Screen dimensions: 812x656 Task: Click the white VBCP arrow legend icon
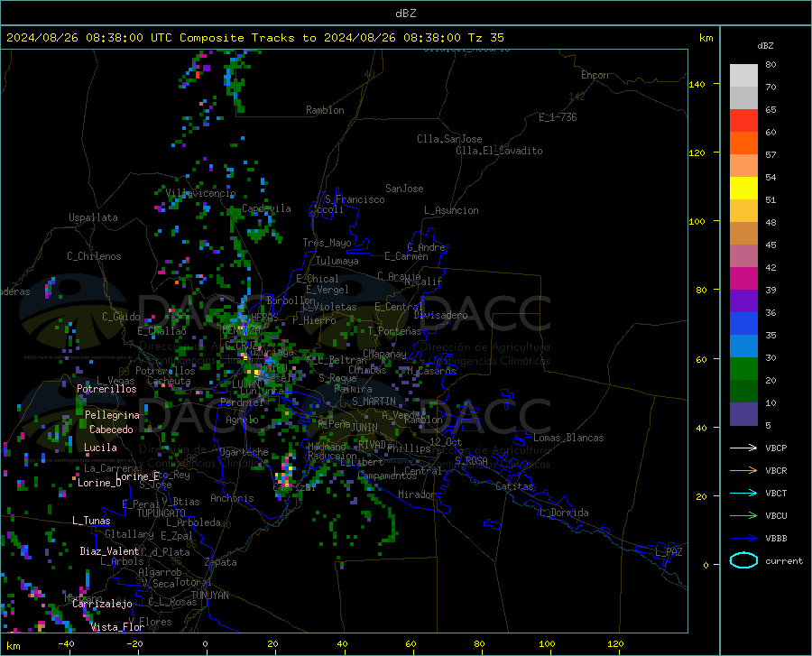tap(743, 448)
